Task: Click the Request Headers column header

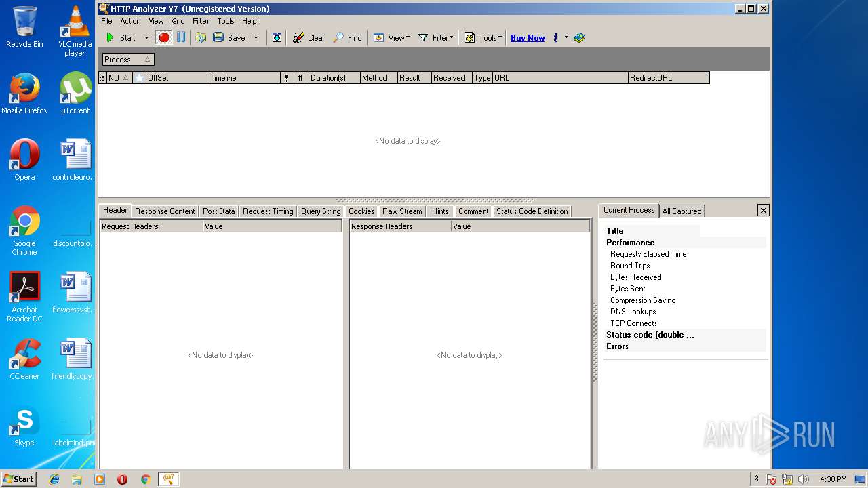Action: pos(151,226)
